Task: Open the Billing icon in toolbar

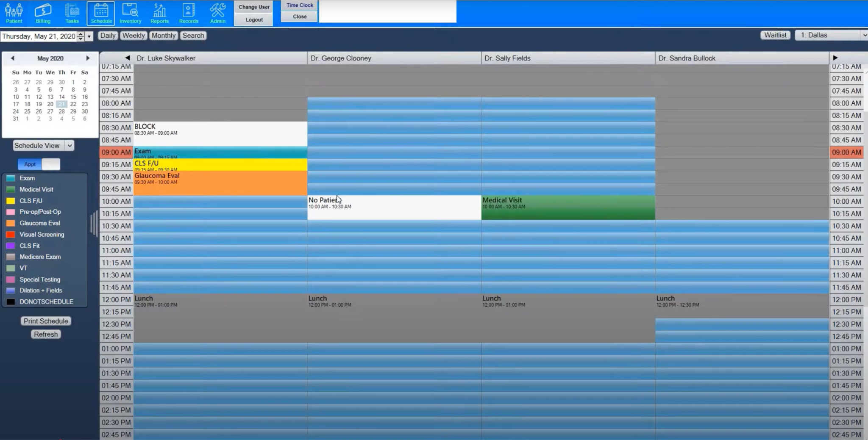Action: 43,13
